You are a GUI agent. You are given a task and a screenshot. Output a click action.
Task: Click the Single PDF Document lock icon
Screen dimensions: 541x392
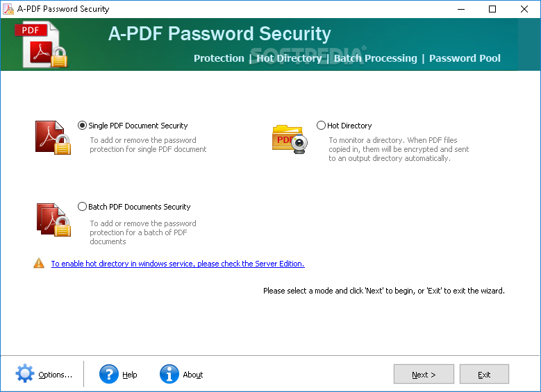53,137
